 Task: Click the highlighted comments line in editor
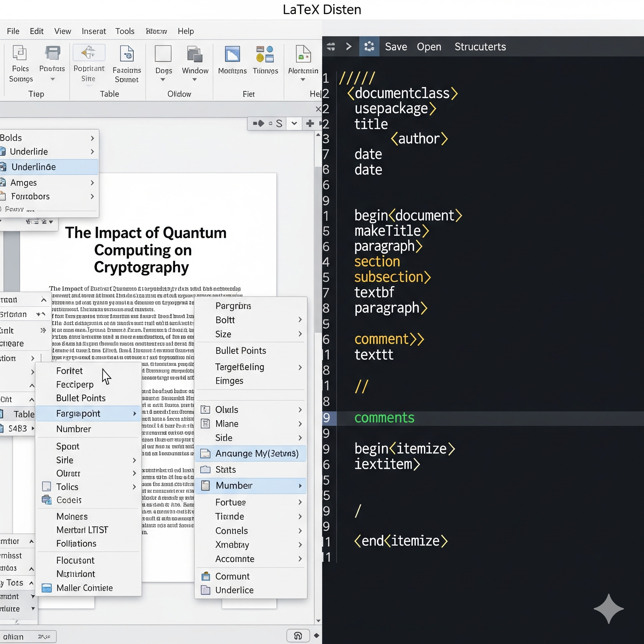coord(384,418)
